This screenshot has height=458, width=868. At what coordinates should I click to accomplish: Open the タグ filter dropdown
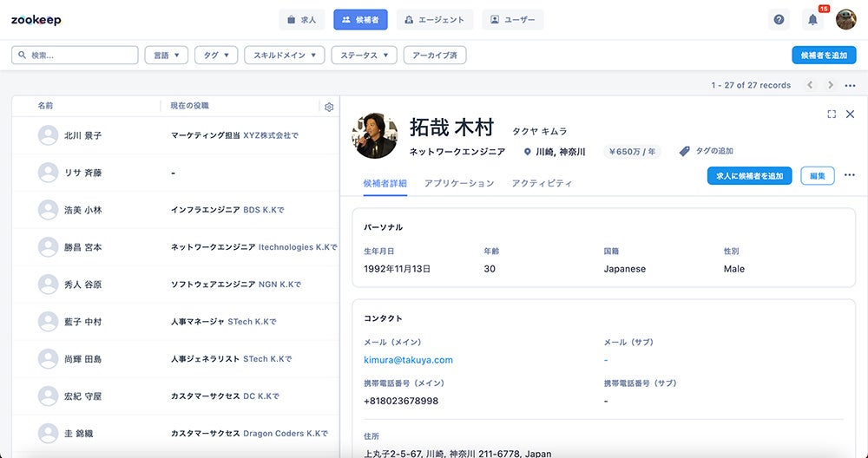point(216,56)
